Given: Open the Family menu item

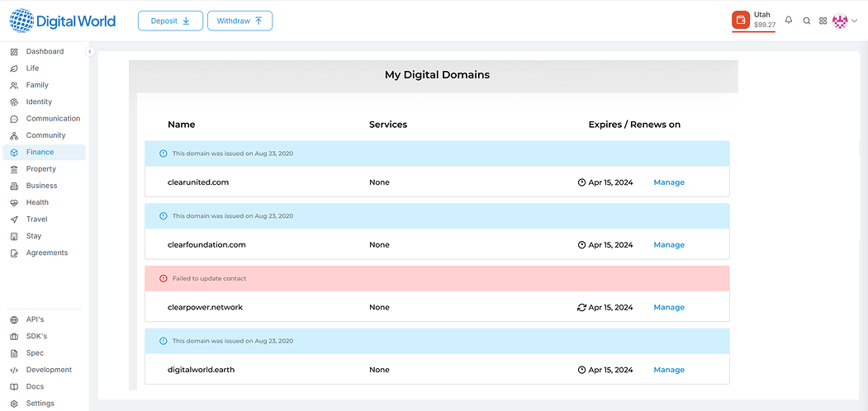Looking at the screenshot, I should coord(45,85).
